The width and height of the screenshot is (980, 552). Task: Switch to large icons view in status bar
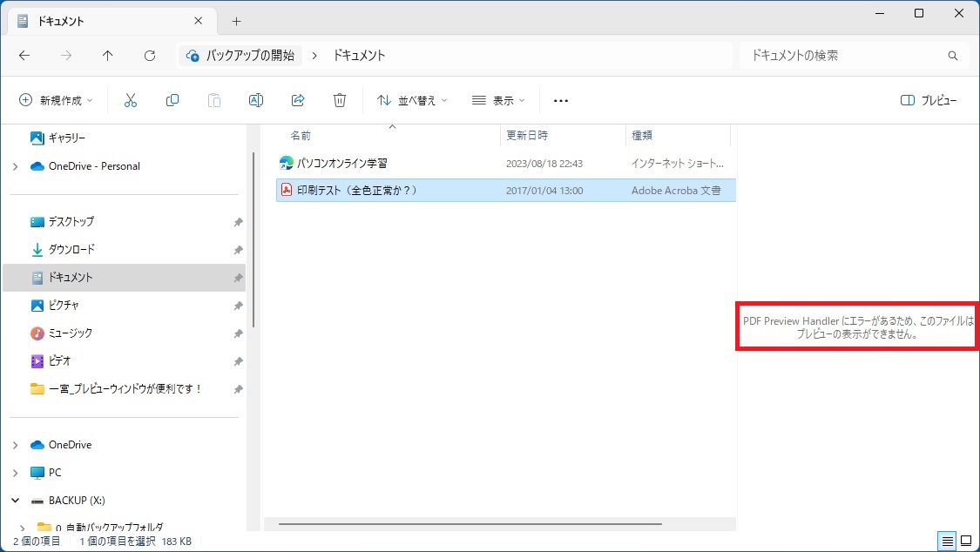coord(966,542)
